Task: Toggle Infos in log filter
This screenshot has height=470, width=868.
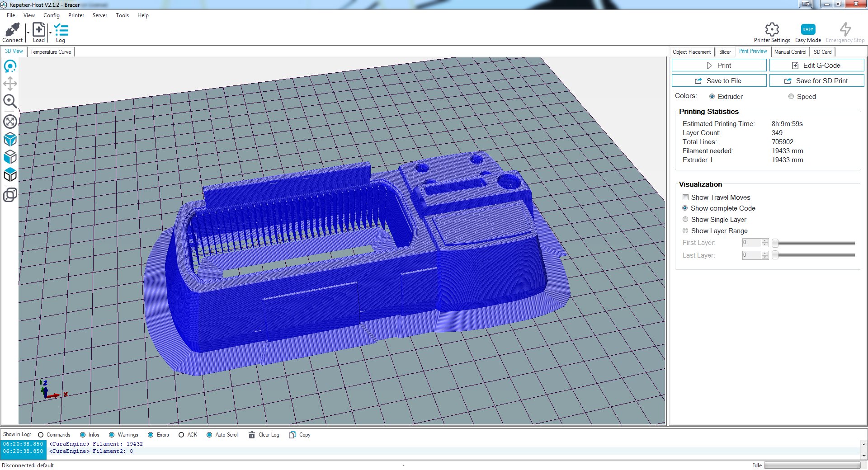Action: (x=83, y=435)
